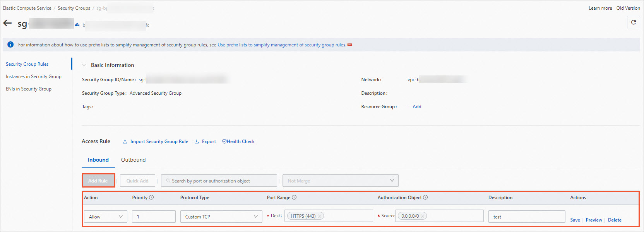Open Security Group Rules in sidebar

27,64
